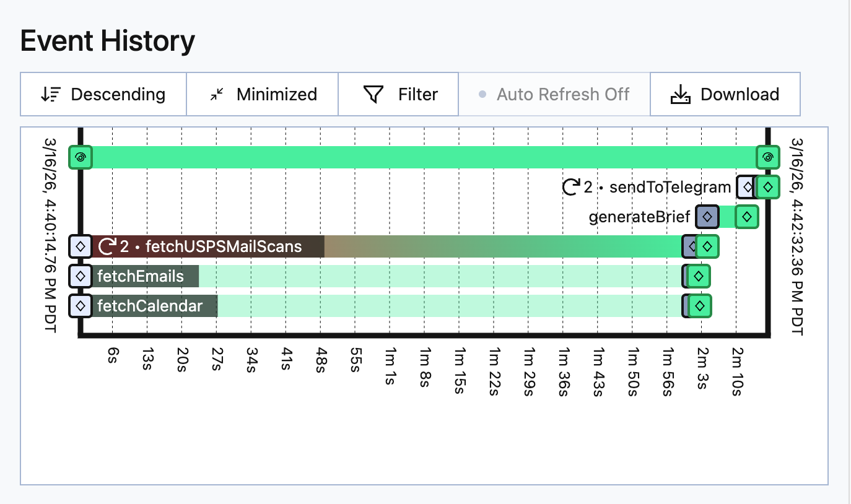Click the download arrow icon in the toolbar

[x=680, y=93]
